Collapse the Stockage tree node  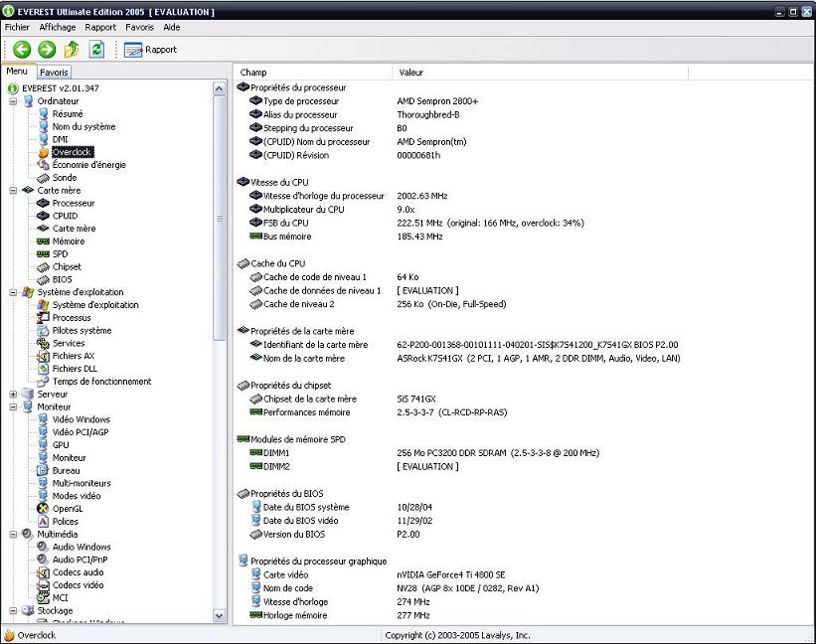[13, 611]
